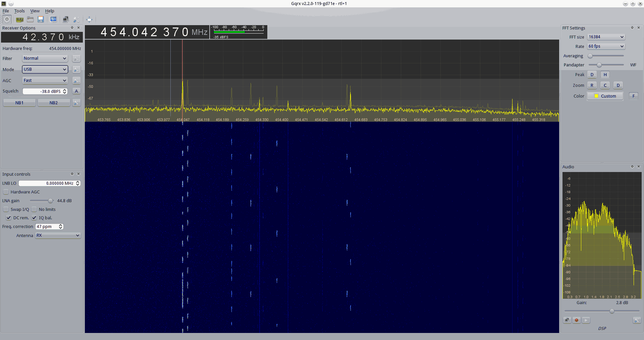Viewport: 644px width, 340px height.
Task: Click the audio UDP streaming icon
Action: (567, 320)
